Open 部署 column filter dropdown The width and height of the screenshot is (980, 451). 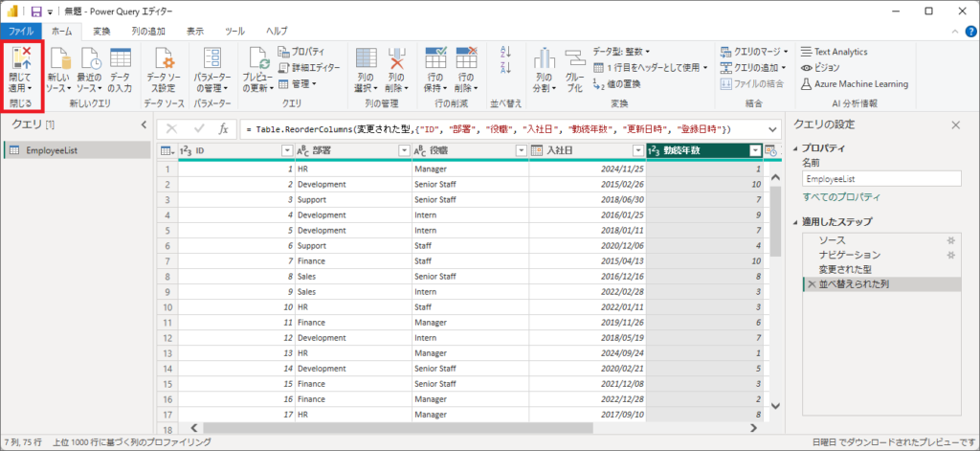(404, 150)
